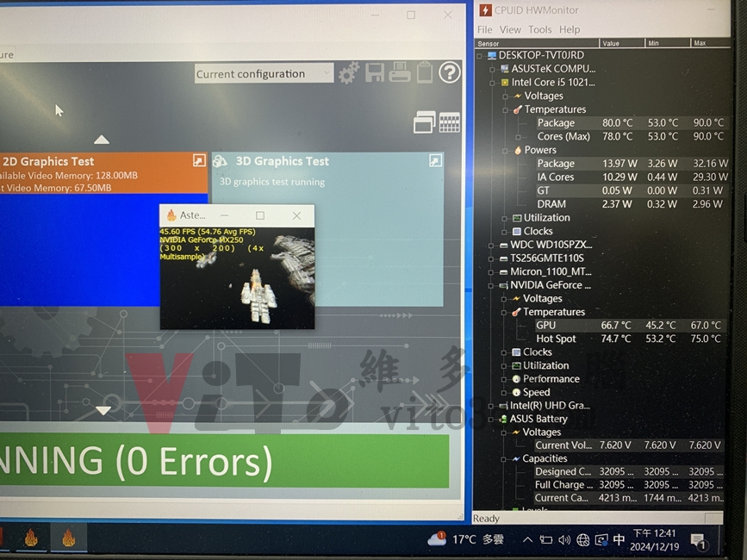Select the GT power row

pyautogui.click(x=632, y=190)
